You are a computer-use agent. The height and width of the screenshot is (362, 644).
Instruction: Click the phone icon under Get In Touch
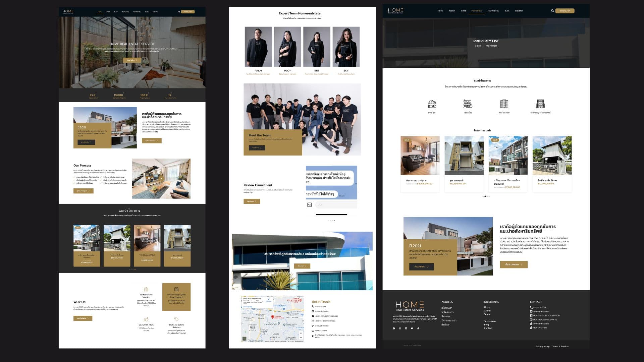pos(313,306)
